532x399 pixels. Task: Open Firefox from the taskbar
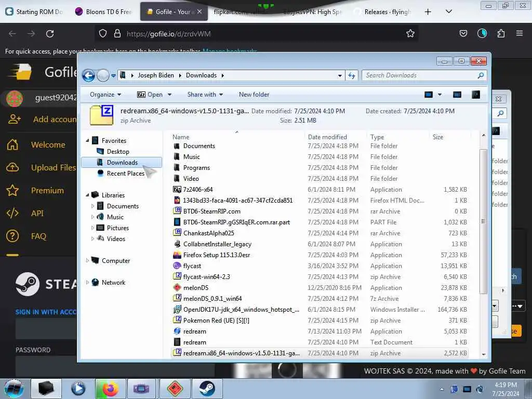coord(110,389)
